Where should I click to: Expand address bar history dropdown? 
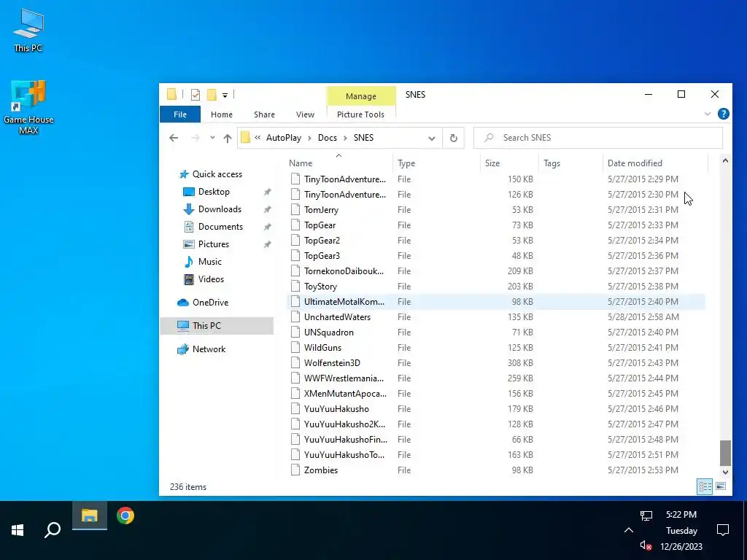(432, 138)
